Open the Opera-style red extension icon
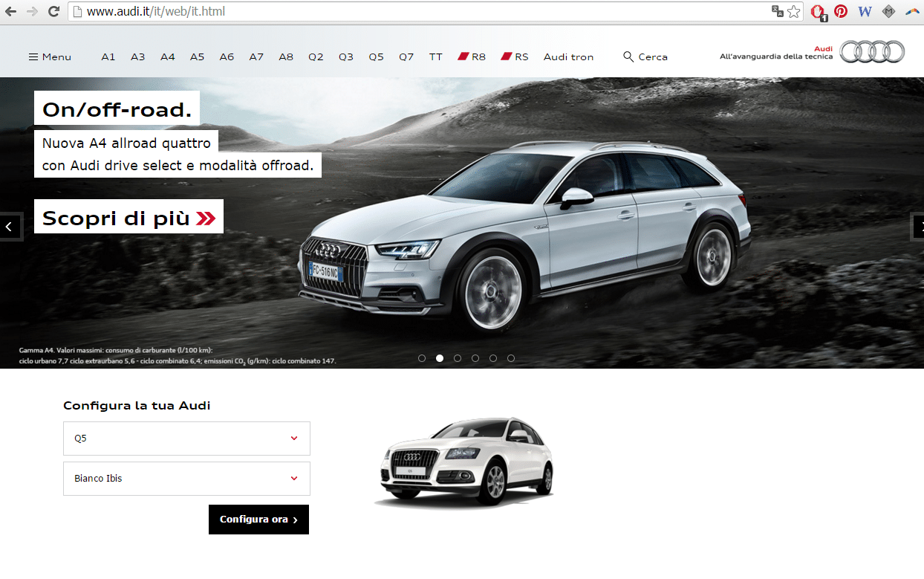 (818, 12)
